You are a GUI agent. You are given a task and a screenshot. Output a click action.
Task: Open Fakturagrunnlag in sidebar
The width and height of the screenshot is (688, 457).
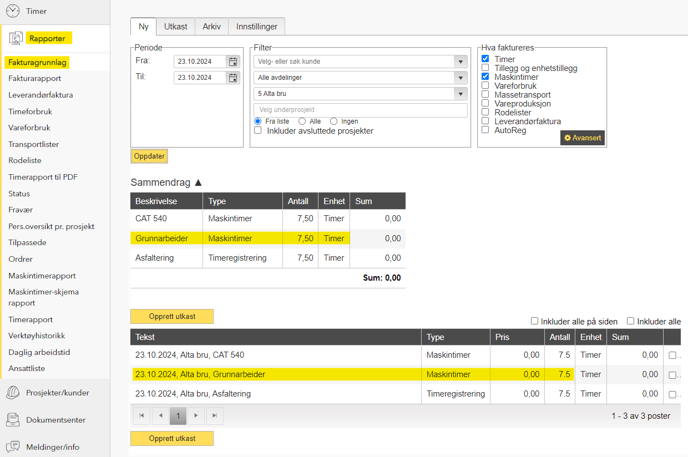[37, 62]
